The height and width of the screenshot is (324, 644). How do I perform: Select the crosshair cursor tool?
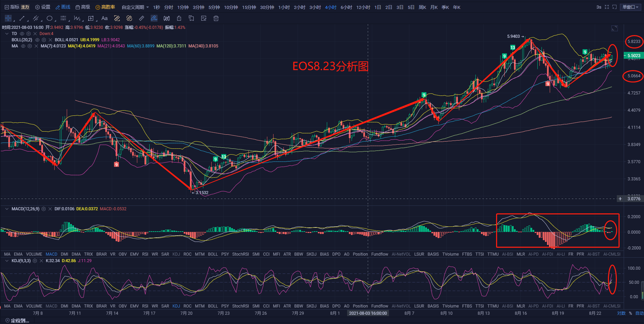(8, 18)
